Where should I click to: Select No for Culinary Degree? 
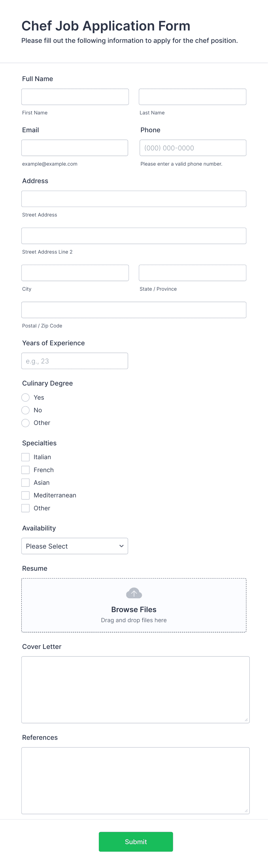[x=25, y=410]
